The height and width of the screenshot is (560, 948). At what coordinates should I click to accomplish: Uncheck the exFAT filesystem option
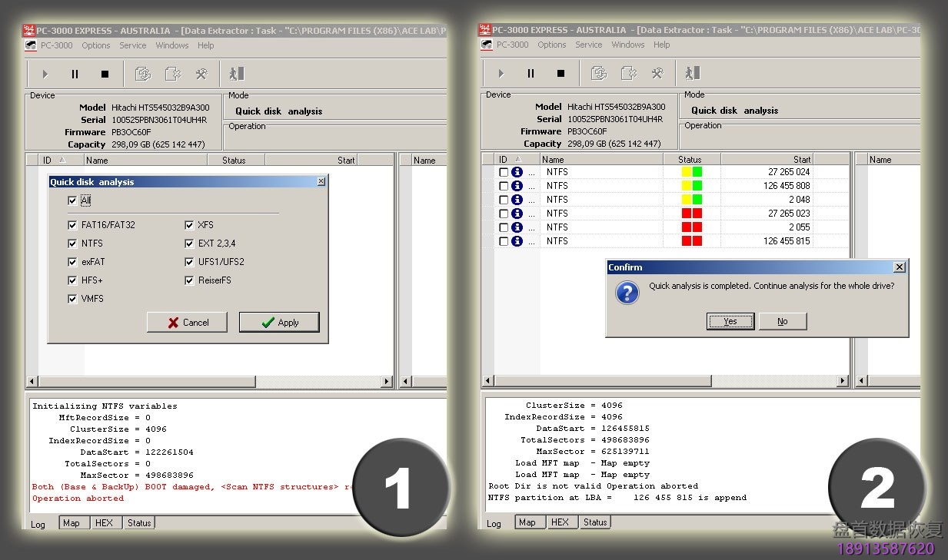click(72, 261)
